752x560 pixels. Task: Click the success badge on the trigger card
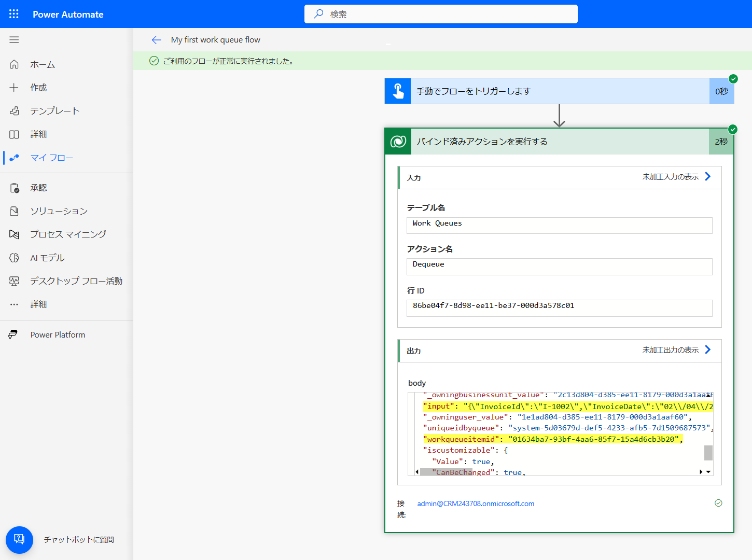[x=733, y=79]
